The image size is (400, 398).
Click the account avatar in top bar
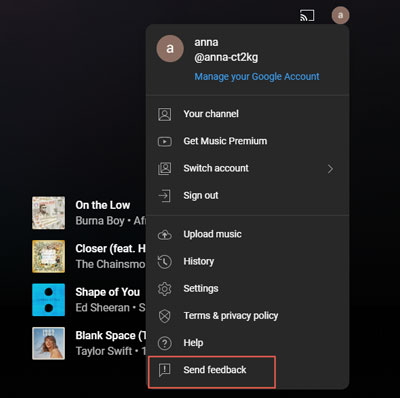[340, 15]
